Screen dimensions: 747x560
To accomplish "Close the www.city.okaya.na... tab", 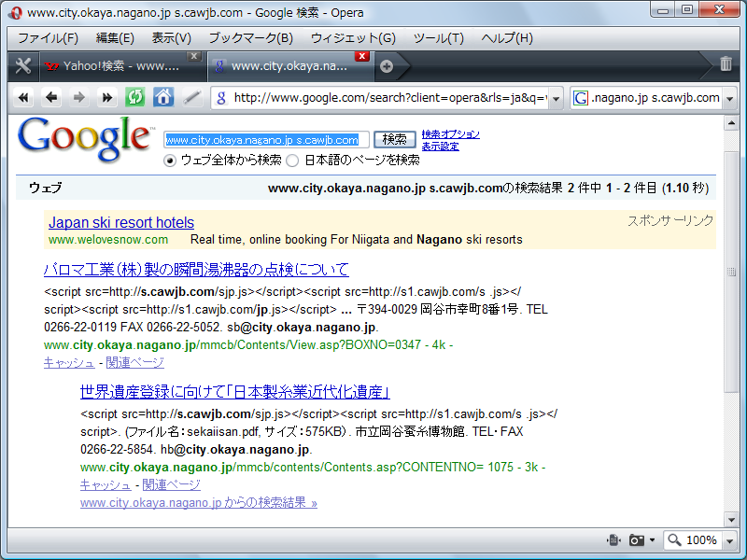I will coord(362,56).
